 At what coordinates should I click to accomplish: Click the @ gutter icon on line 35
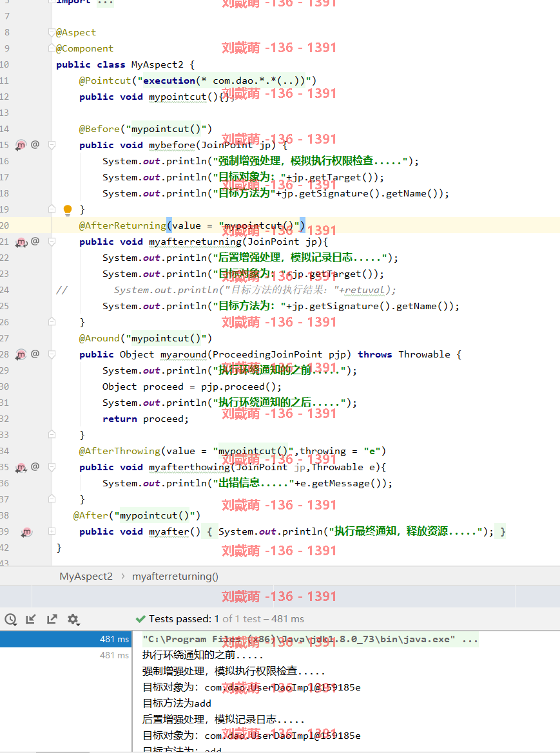[35, 467]
